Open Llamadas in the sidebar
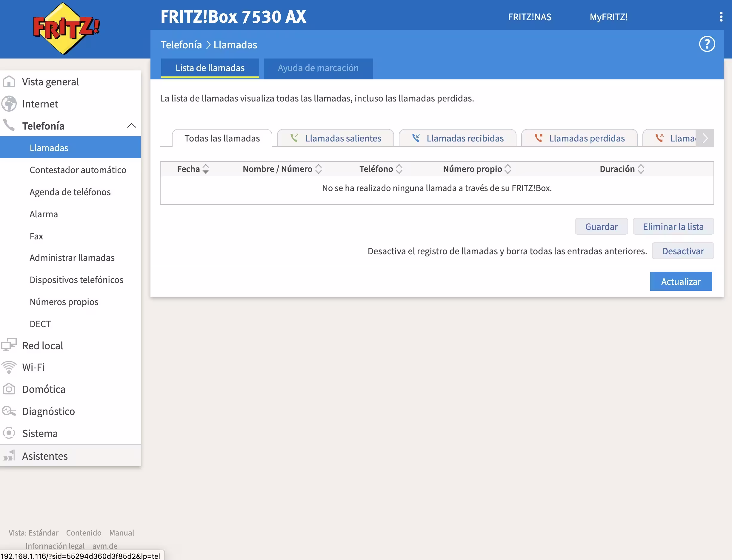The height and width of the screenshot is (560, 732). (x=70, y=148)
